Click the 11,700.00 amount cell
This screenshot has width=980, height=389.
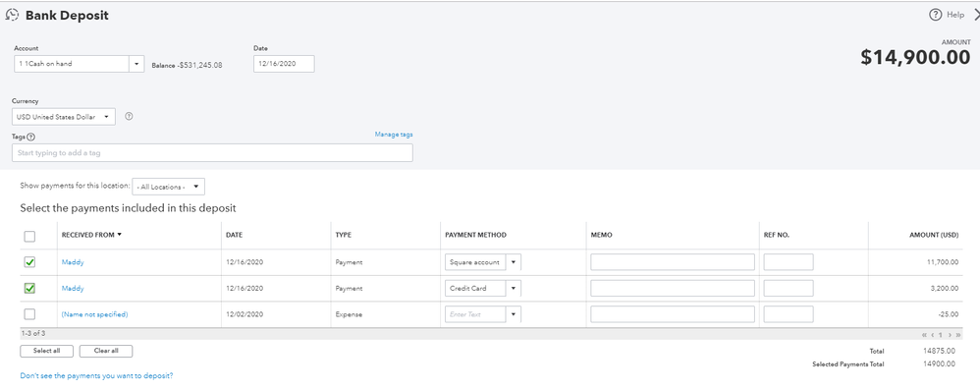click(x=943, y=262)
